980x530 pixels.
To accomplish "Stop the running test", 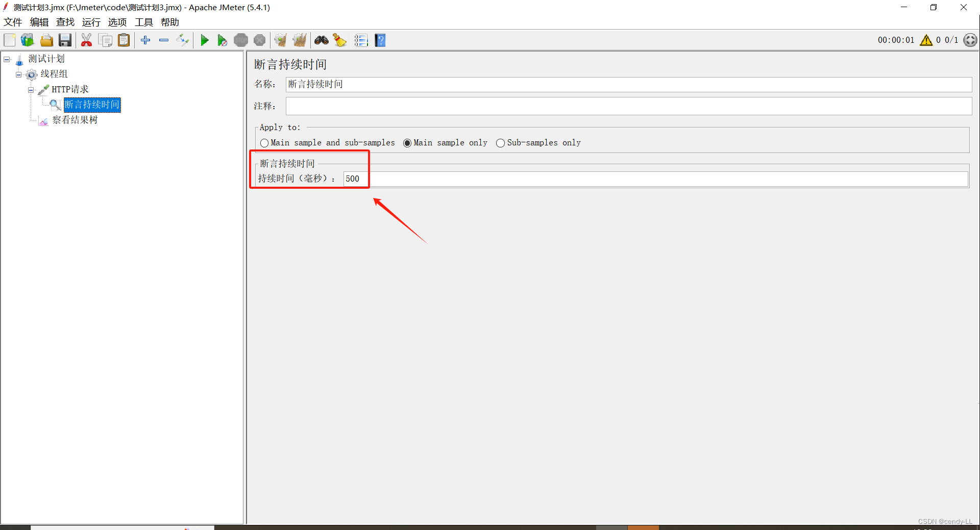I will (240, 40).
